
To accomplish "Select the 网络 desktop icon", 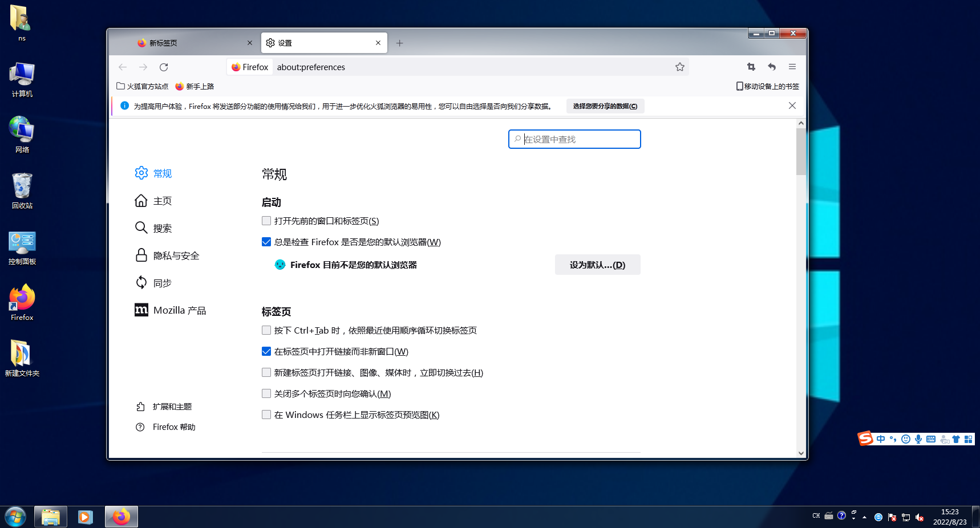I will tap(22, 135).
